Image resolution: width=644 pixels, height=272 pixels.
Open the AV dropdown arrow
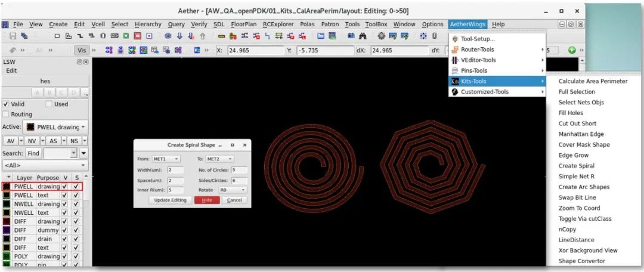click(21, 141)
